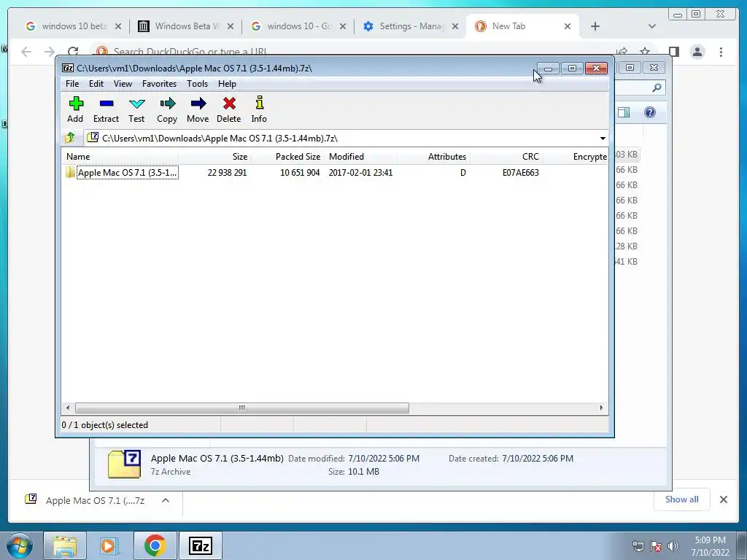Open Windows Explorer from taskbar
The image size is (747, 560).
point(65,545)
